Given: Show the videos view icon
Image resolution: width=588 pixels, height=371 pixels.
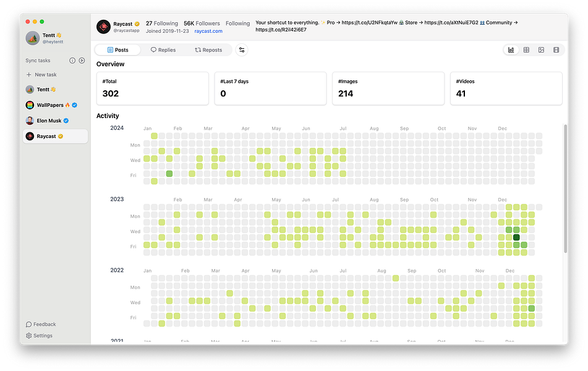Looking at the screenshot, I should (556, 50).
